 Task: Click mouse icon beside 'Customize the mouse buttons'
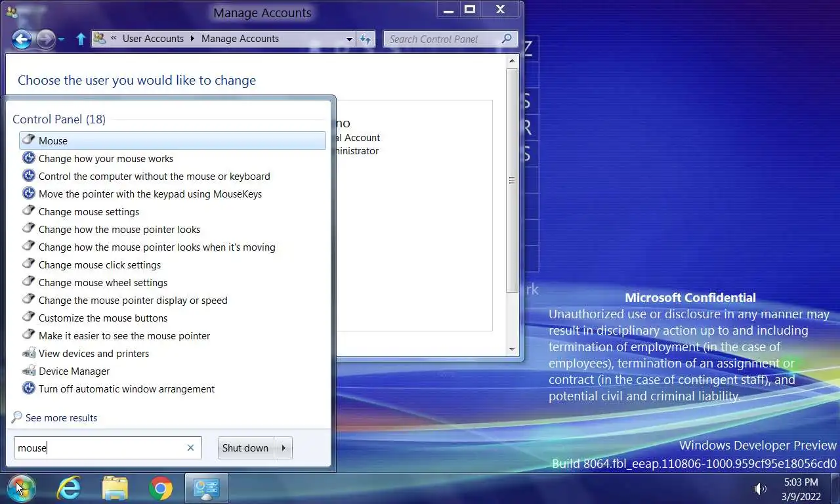(x=28, y=318)
